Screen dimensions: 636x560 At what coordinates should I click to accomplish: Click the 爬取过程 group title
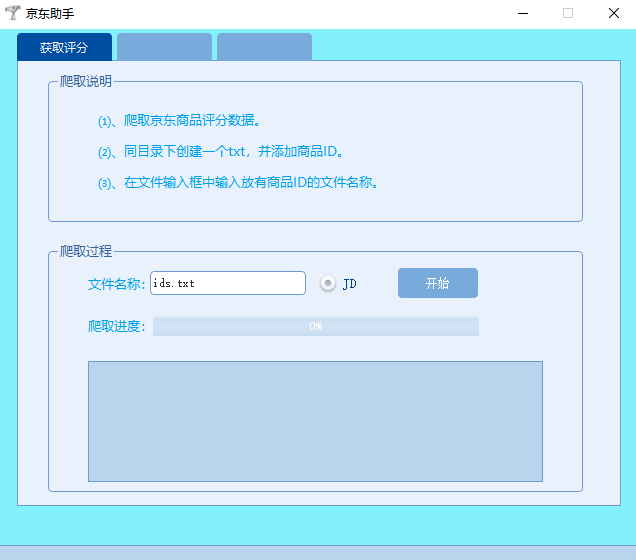[86, 251]
